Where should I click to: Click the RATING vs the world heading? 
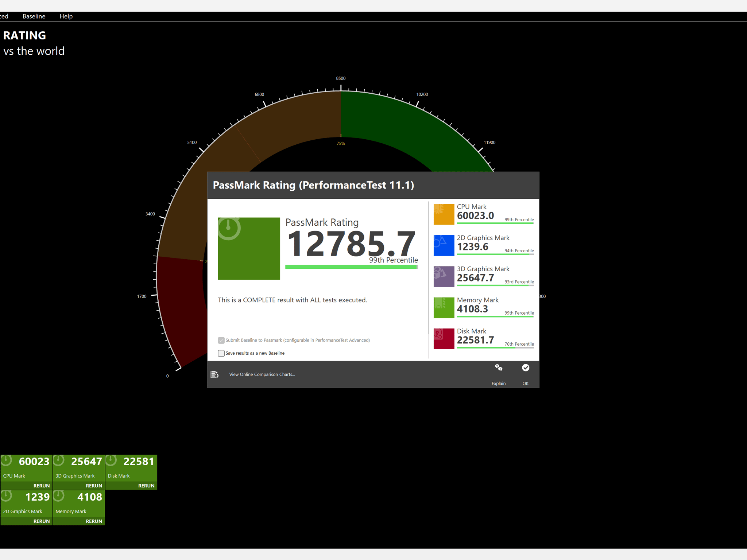34,43
